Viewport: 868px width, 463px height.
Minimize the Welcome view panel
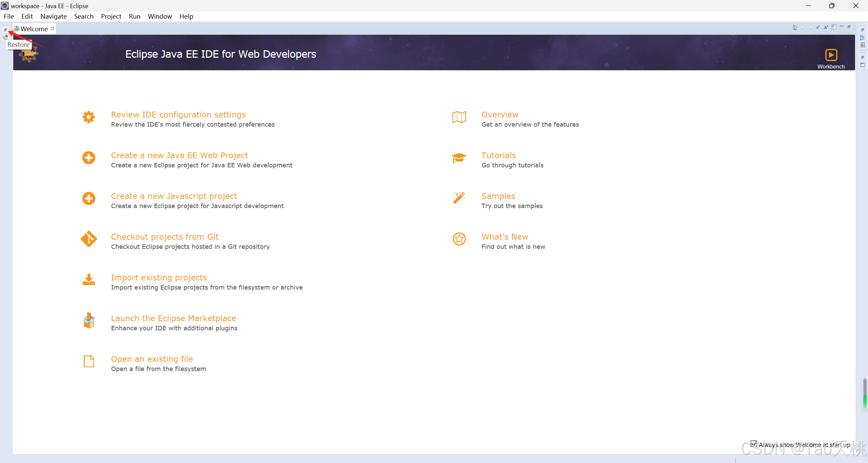[842, 27]
